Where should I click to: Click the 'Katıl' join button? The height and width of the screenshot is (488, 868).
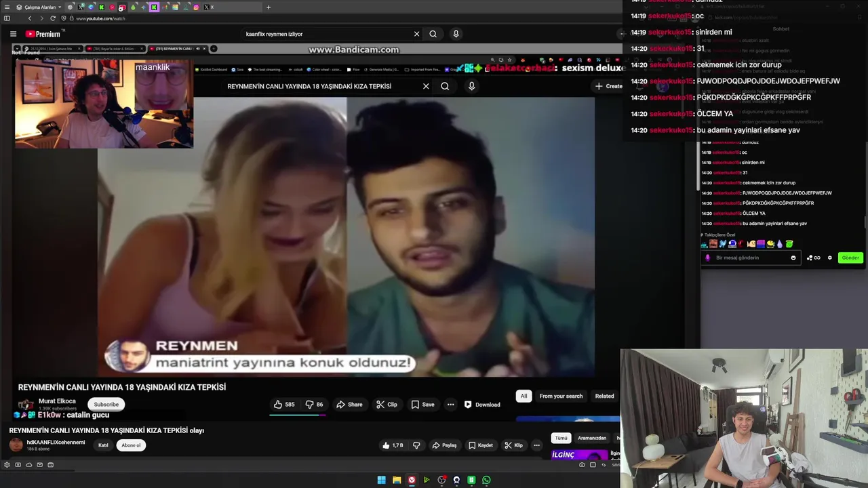103,445
